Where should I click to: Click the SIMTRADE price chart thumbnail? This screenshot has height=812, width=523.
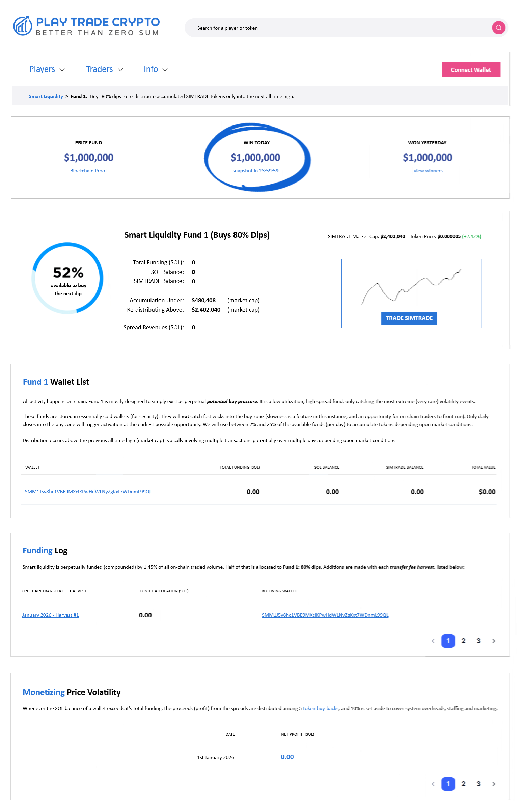click(411, 286)
